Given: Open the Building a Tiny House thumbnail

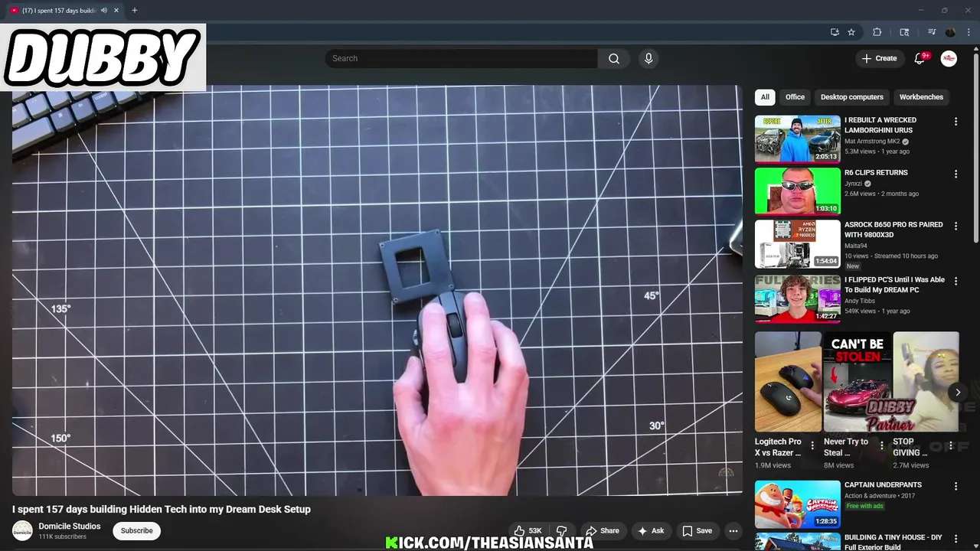Looking at the screenshot, I should point(797,542).
